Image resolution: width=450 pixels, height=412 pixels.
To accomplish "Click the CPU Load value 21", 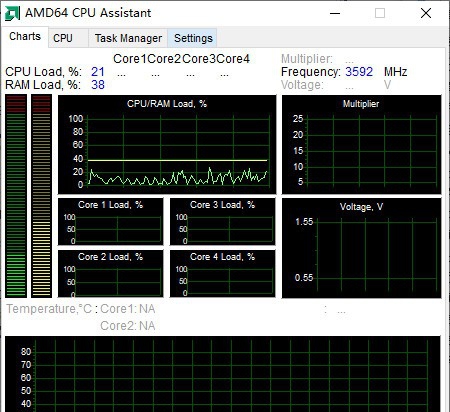I will click(98, 72).
